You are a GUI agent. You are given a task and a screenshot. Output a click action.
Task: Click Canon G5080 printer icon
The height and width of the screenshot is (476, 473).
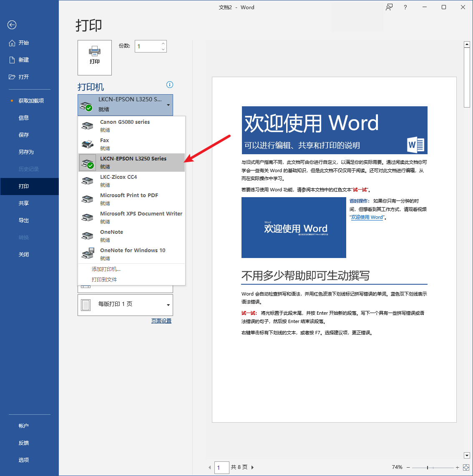pyautogui.click(x=88, y=126)
